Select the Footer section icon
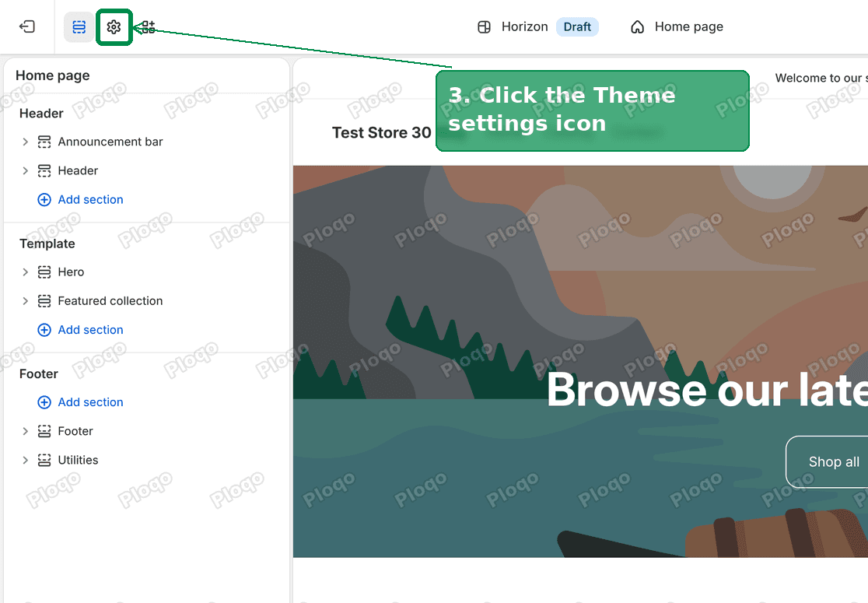Image resolution: width=868 pixels, height=603 pixels. (44, 431)
